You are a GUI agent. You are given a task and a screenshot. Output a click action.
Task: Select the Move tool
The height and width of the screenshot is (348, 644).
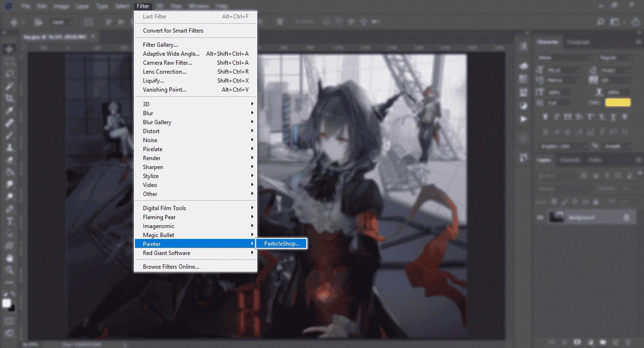pyautogui.click(x=9, y=49)
